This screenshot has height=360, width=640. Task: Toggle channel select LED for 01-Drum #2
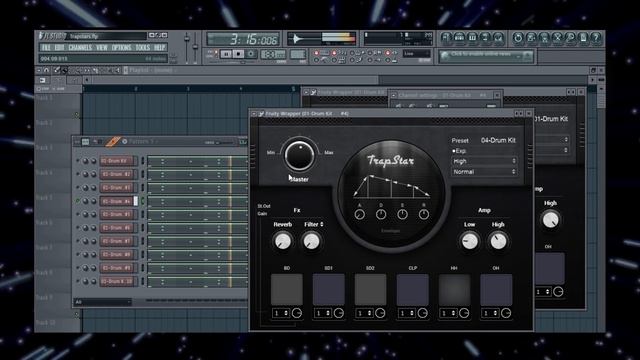click(142, 174)
